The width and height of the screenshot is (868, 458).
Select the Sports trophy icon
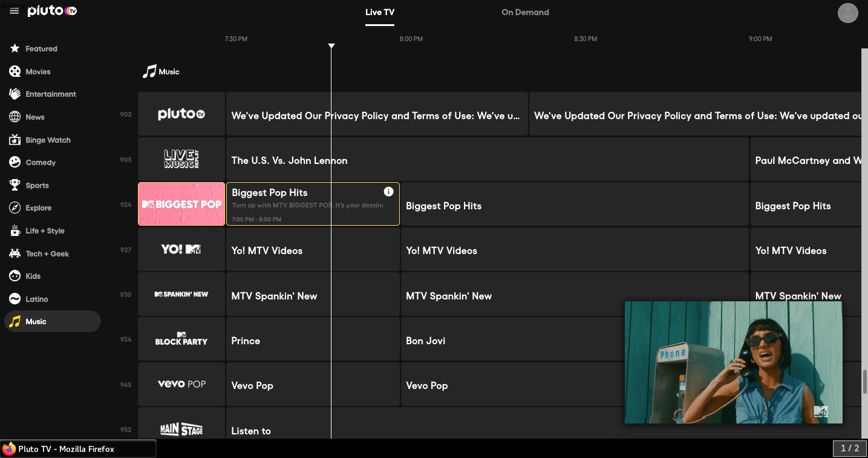[15, 185]
